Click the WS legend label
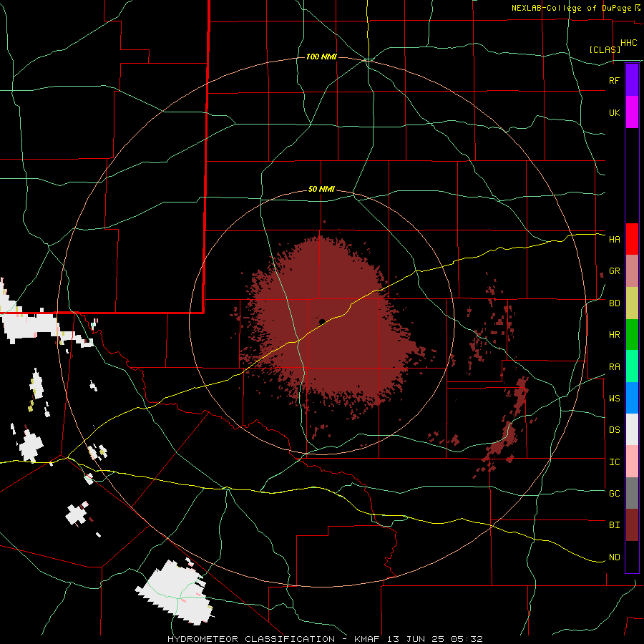This screenshot has width=644, height=644. [x=614, y=399]
